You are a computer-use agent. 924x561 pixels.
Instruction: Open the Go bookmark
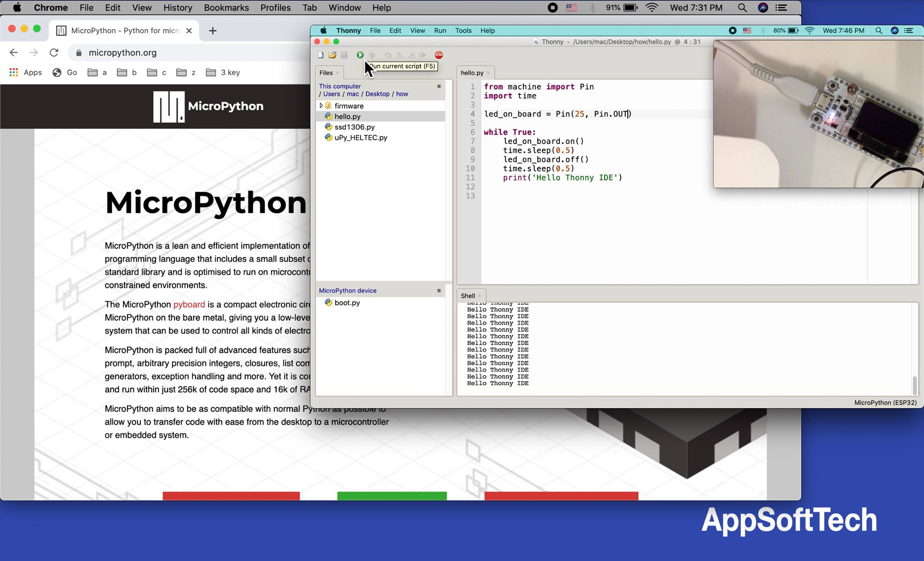65,72
